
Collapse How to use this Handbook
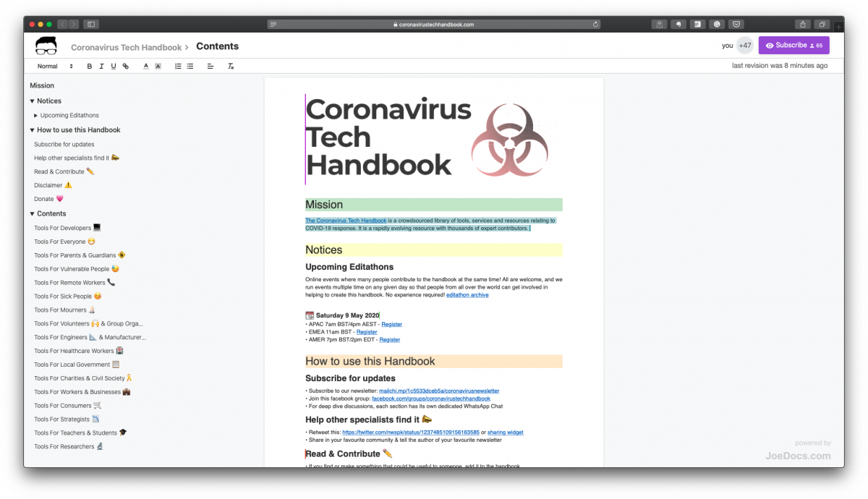pos(32,130)
